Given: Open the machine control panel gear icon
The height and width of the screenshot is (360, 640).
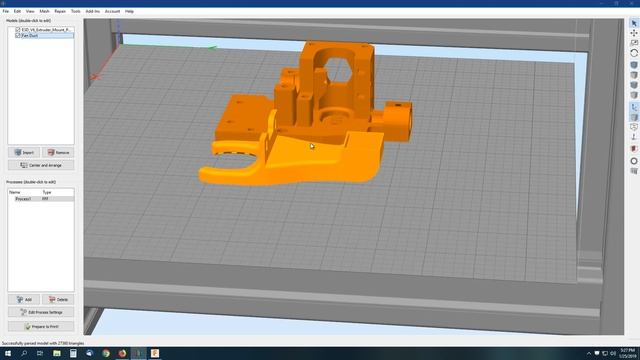Looking at the screenshot, I should 634,161.
